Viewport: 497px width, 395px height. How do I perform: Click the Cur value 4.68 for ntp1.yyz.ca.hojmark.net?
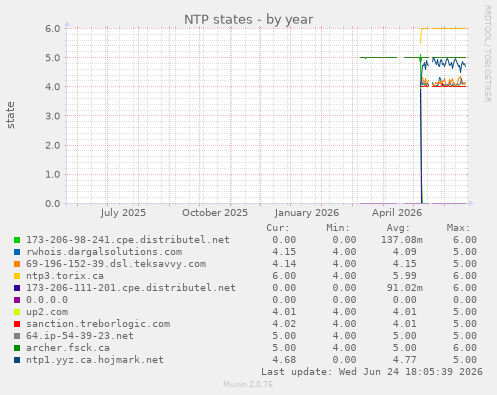pyautogui.click(x=284, y=360)
